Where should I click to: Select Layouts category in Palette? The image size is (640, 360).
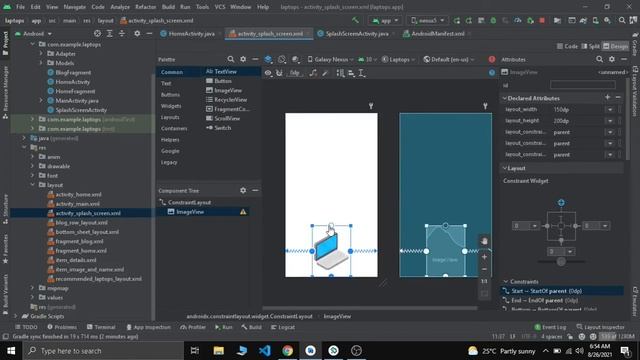[x=170, y=117]
